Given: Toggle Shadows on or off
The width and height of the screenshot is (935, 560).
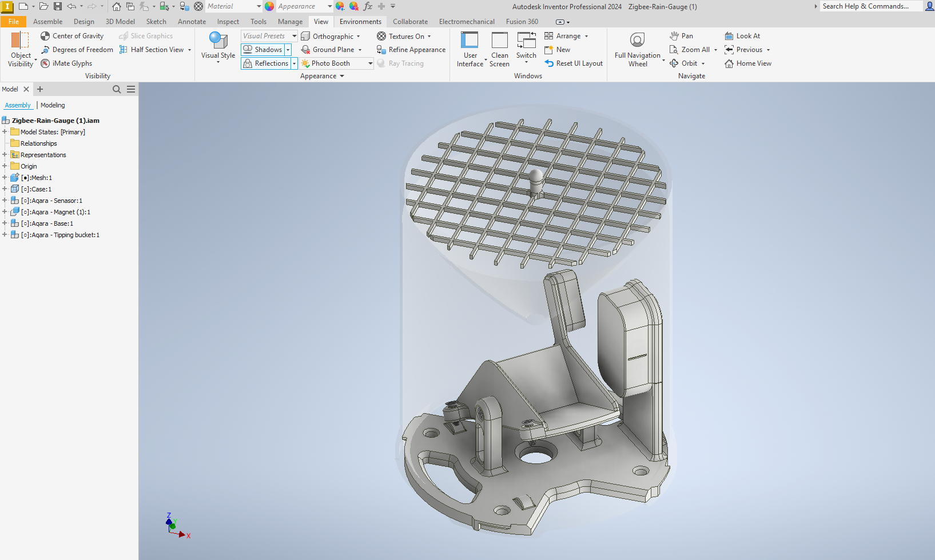Looking at the screenshot, I should [x=263, y=50].
